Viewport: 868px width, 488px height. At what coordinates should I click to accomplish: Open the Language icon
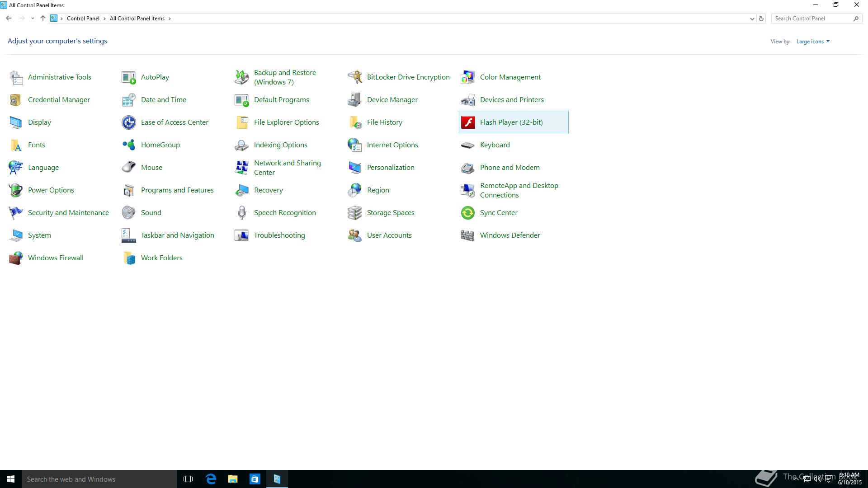point(16,168)
